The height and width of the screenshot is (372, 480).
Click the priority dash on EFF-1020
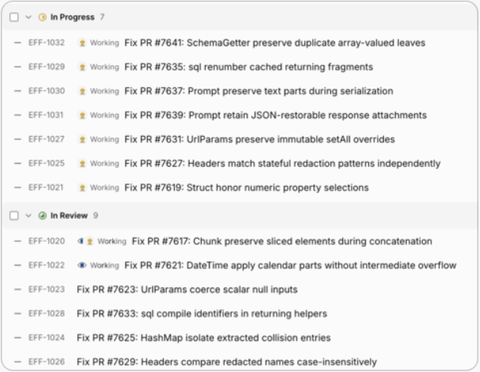tap(18, 241)
